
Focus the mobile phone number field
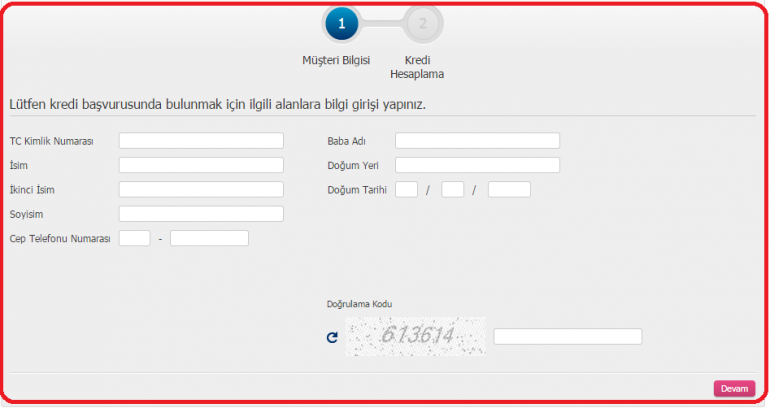209,238
